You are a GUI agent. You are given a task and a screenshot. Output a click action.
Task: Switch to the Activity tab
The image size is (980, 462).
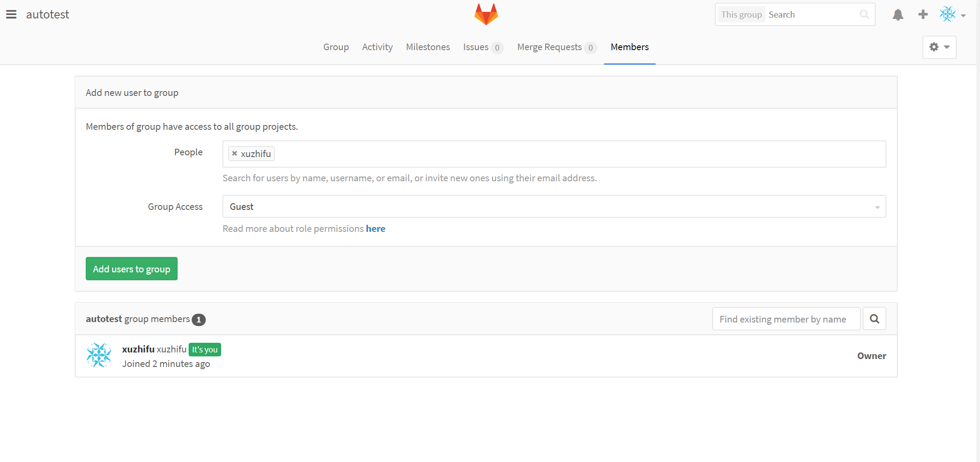[377, 47]
